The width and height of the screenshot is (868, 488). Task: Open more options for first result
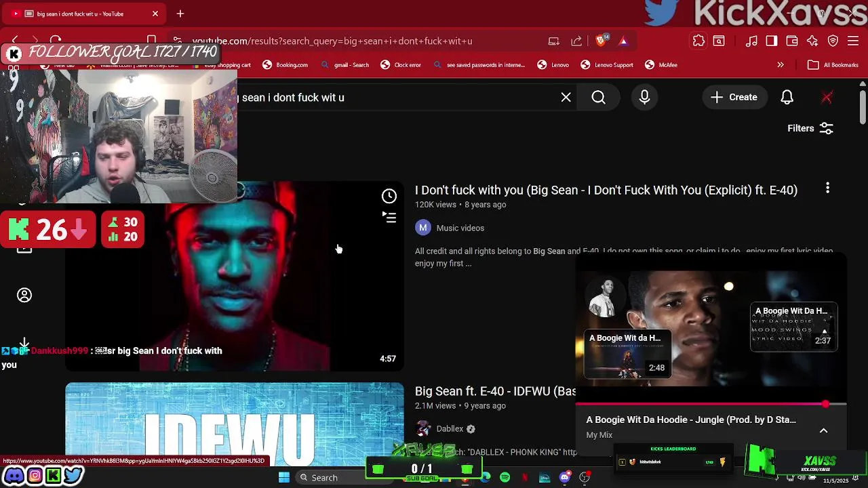coord(827,188)
